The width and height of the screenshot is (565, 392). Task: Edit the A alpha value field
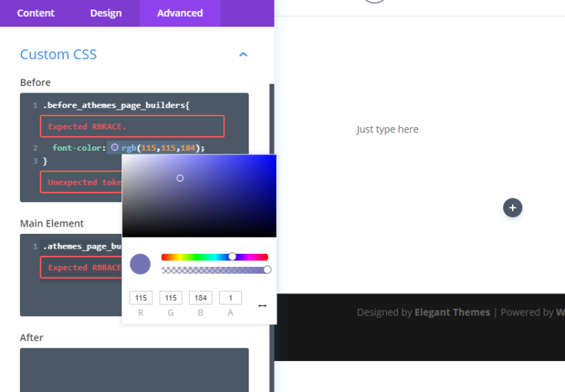pyautogui.click(x=230, y=298)
